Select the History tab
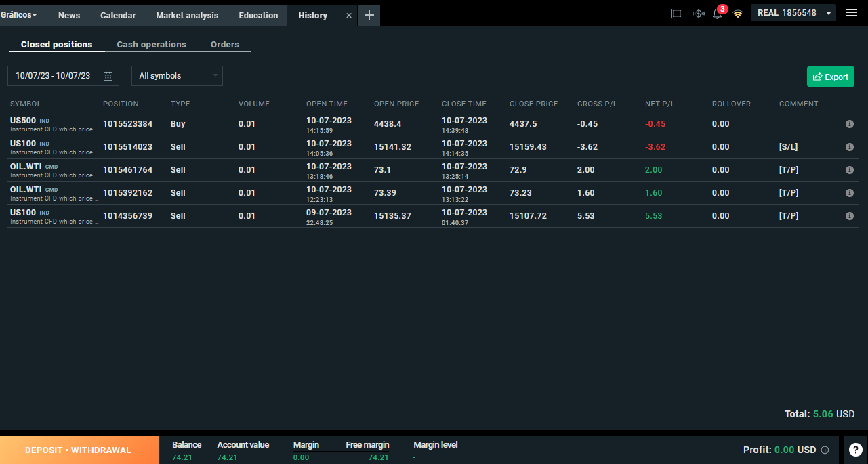This screenshot has height=464, width=868. [313, 15]
